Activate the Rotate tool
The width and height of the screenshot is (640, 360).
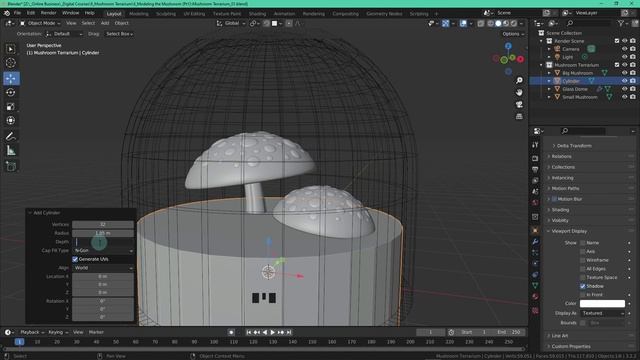[x=11, y=92]
